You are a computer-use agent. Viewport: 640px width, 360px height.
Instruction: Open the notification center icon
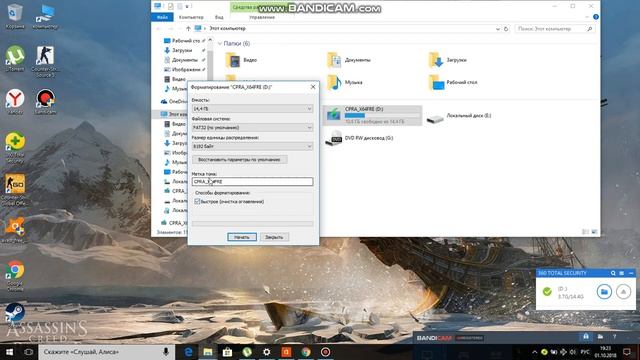(x=627, y=352)
